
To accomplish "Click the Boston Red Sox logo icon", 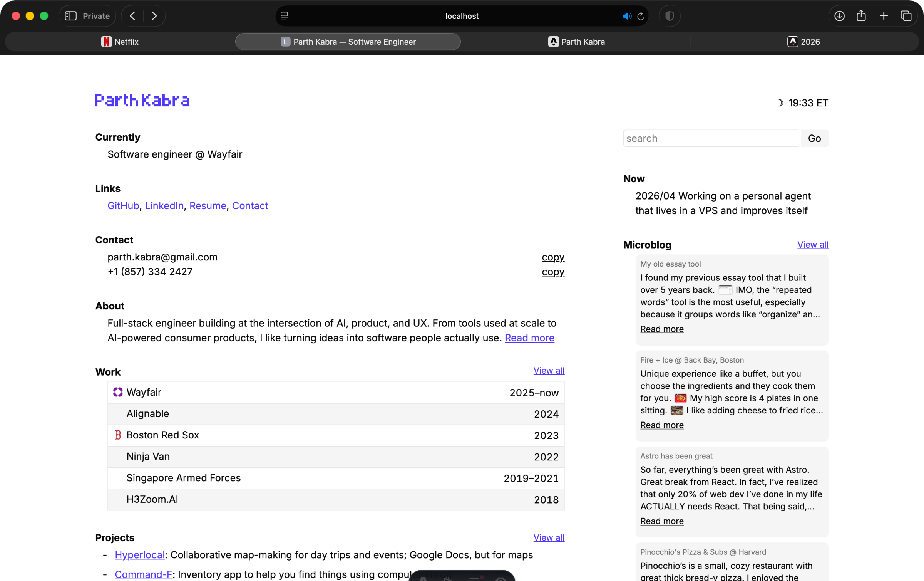I will click(118, 435).
